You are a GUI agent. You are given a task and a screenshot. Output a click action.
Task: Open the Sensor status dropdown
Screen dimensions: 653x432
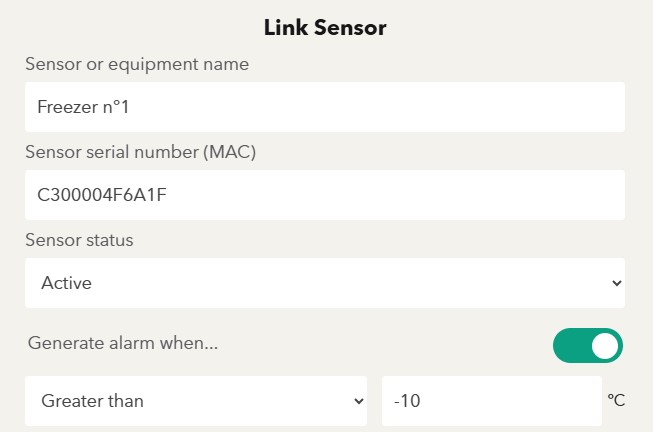[x=325, y=283]
